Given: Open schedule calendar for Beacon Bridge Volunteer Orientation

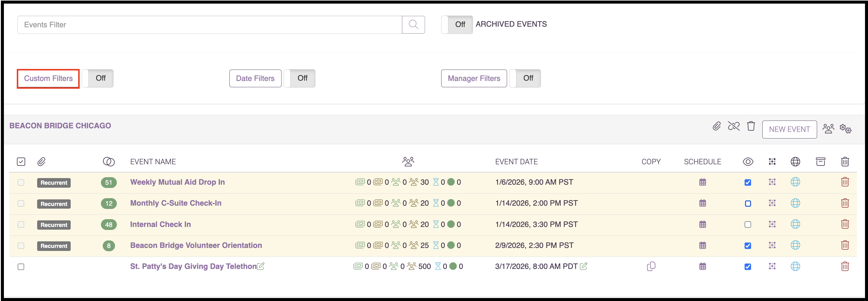Looking at the screenshot, I should [x=702, y=245].
